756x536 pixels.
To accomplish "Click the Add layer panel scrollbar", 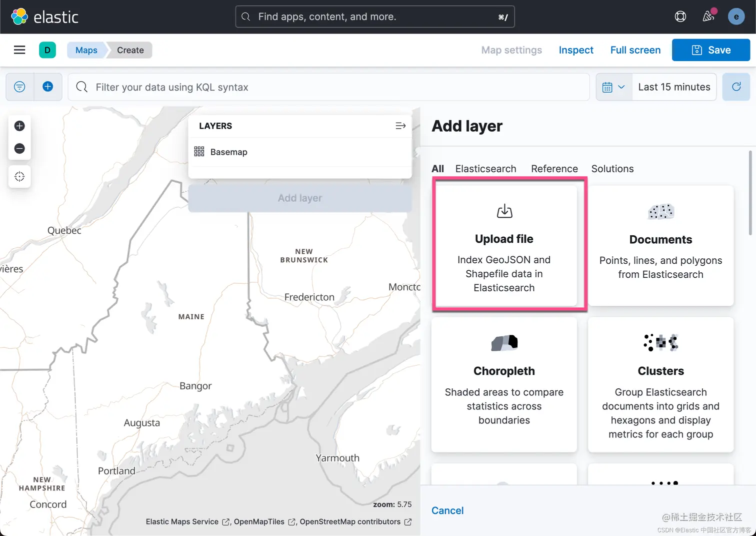I will (x=750, y=193).
